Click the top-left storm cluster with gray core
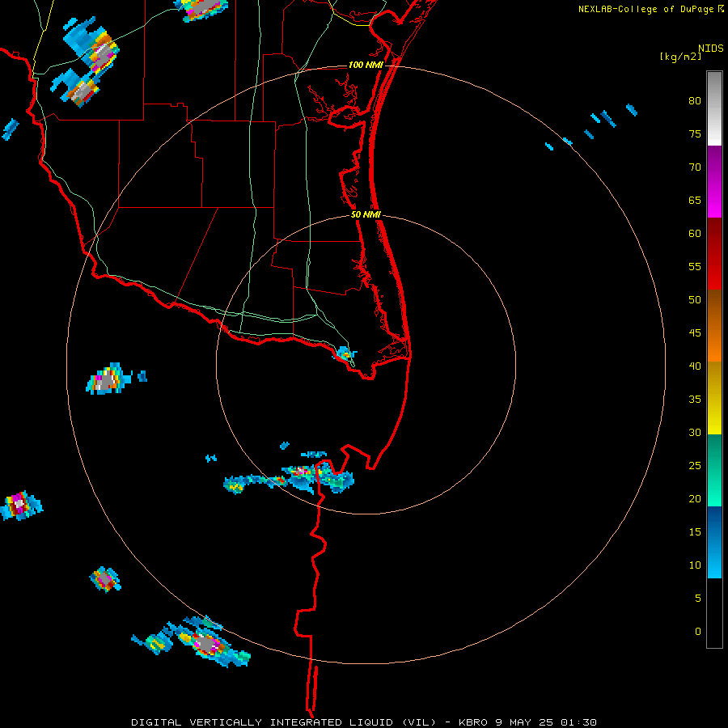This screenshot has height=728, width=728. pyautogui.click(x=86, y=62)
